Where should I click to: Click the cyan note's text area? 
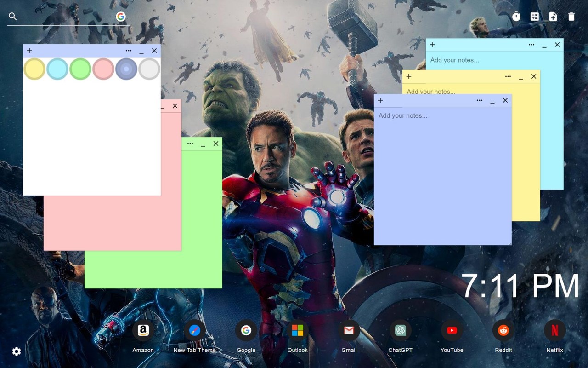tap(495, 60)
